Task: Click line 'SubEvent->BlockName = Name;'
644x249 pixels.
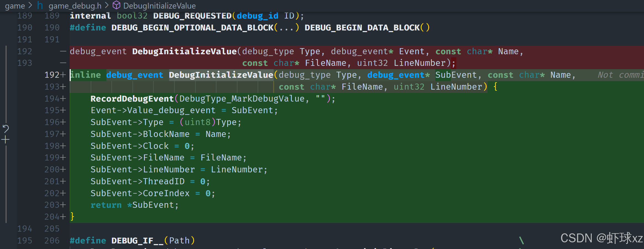Action: pos(161,134)
